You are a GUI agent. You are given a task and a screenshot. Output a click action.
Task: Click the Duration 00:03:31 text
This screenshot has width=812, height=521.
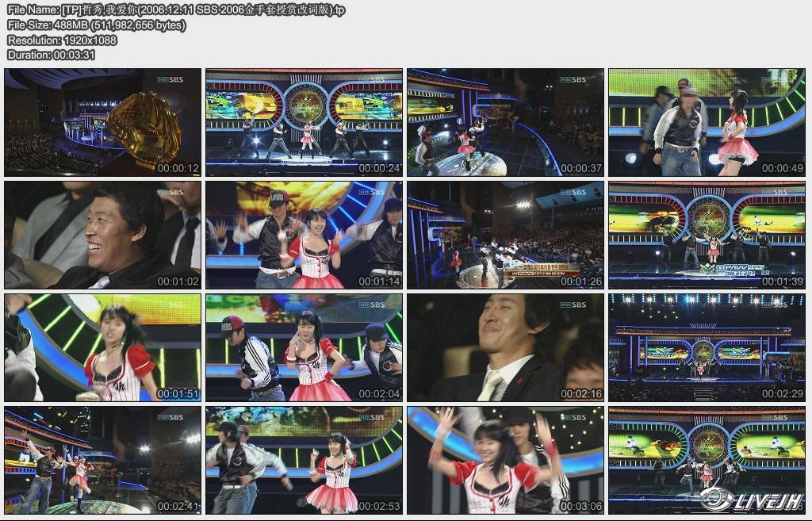[x=51, y=55]
